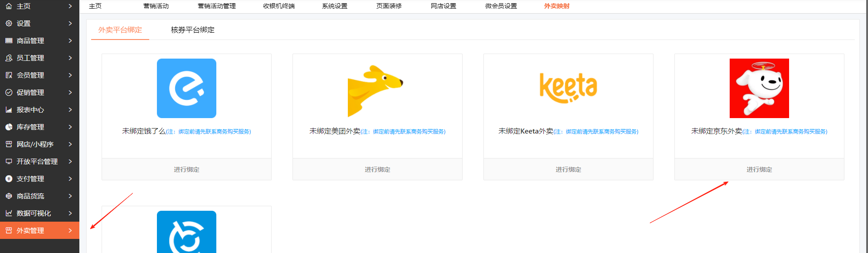Click the pie icon beside 库存管理
The image size is (868, 253).
[9, 127]
